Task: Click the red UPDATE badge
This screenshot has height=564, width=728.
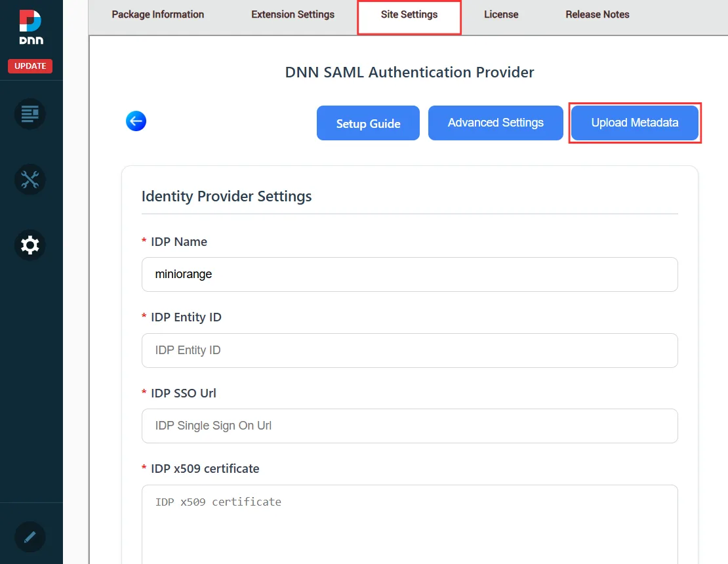Action: click(x=30, y=66)
